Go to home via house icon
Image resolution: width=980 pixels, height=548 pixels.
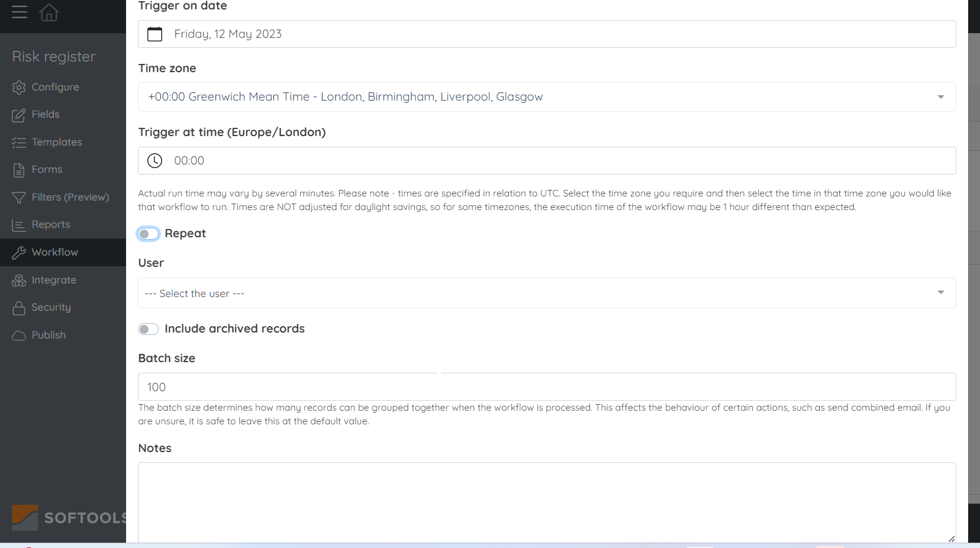(49, 12)
